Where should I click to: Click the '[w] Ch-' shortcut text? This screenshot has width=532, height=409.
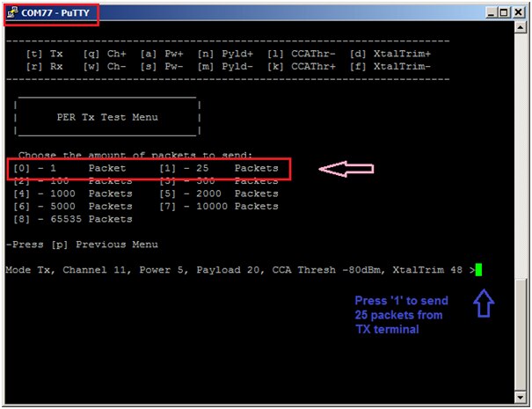tap(105, 67)
